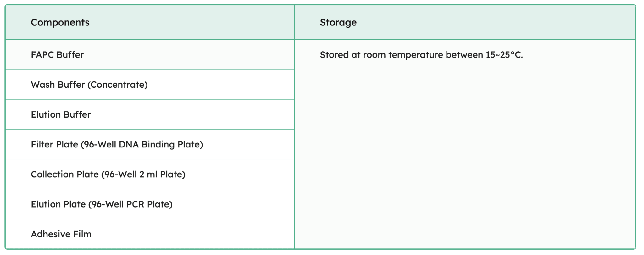Screen dimensions: 644x255
Task: Click the Elution Plate label
Action: pos(58,204)
